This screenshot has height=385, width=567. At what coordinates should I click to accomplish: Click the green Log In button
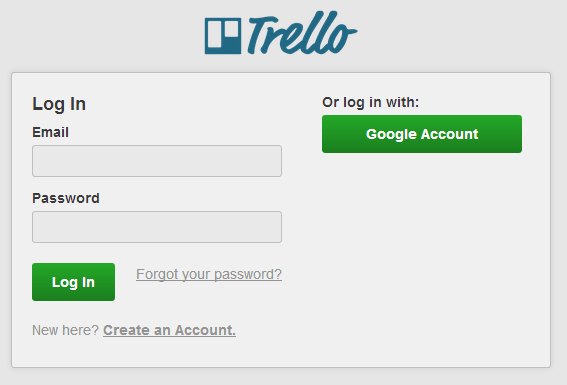click(x=73, y=282)
